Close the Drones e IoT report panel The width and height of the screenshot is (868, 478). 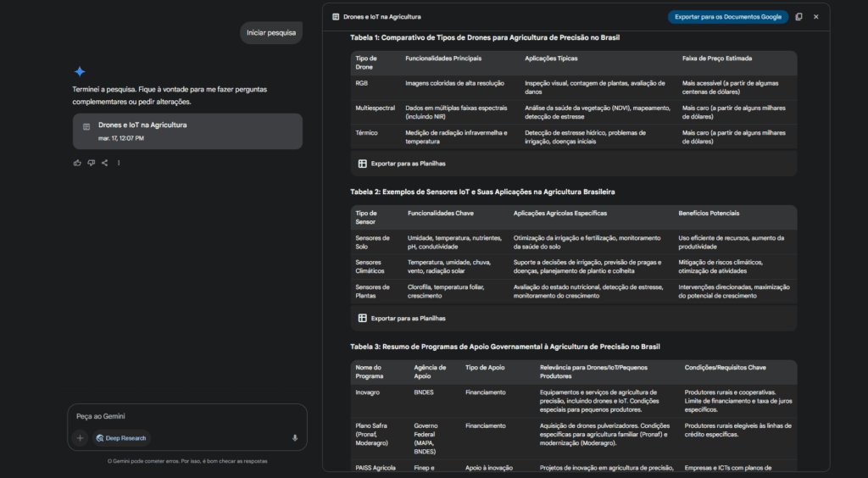[x=816, y=17]
